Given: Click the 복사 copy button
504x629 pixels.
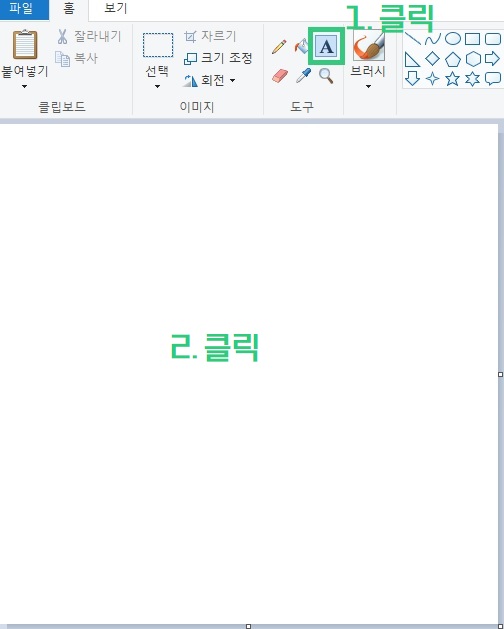Looking at the screenshot, I should click(x=76, y=59).
